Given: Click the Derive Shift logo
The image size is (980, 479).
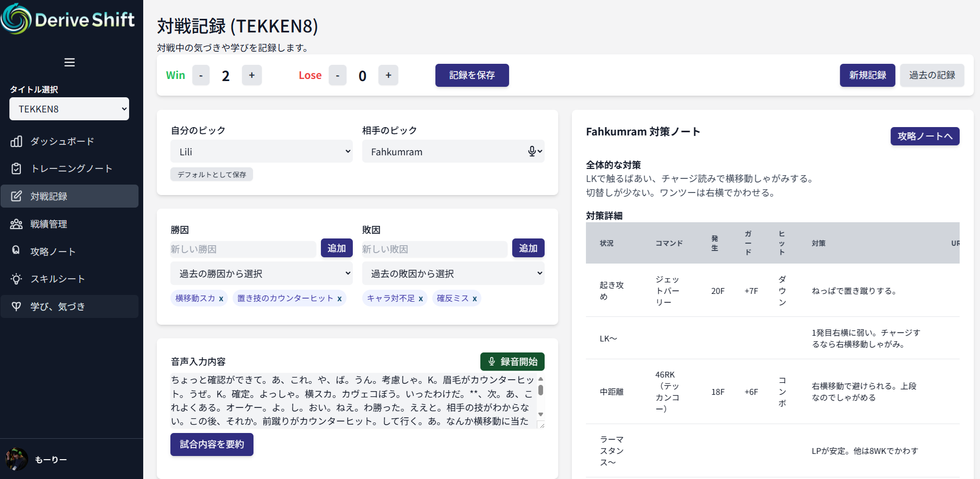Looking at the screenshot, I should click(x=68, y=19).
